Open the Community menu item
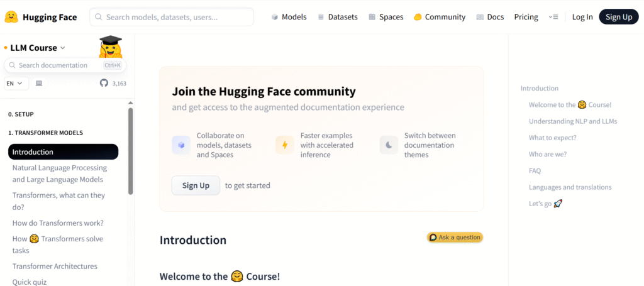Image resolution: width=644 pixels, height=286 pixels. pyautogui.click(x=440, y=17)
